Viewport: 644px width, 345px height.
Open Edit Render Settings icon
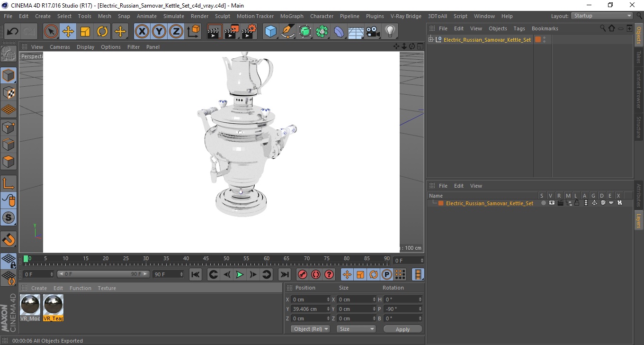(249, 32)
